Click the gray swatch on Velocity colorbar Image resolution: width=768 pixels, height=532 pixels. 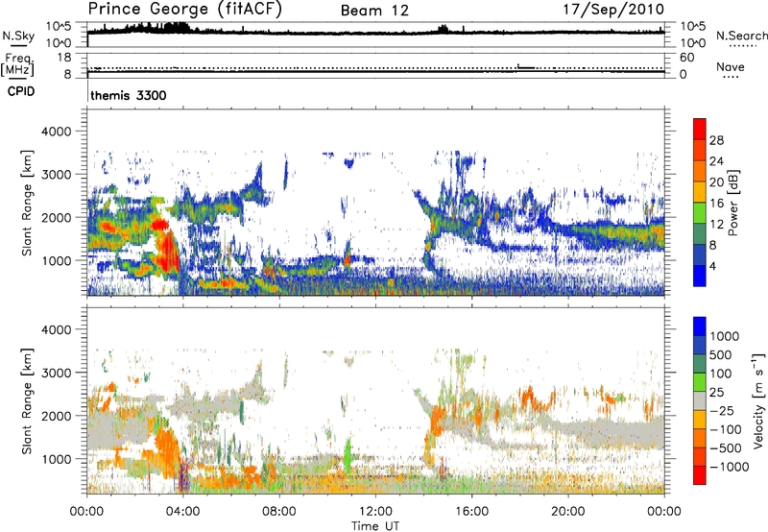(700, 400)
